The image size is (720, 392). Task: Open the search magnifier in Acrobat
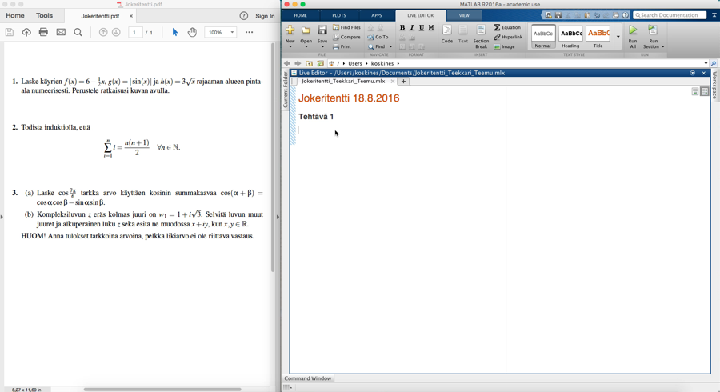tap(78, 32)
